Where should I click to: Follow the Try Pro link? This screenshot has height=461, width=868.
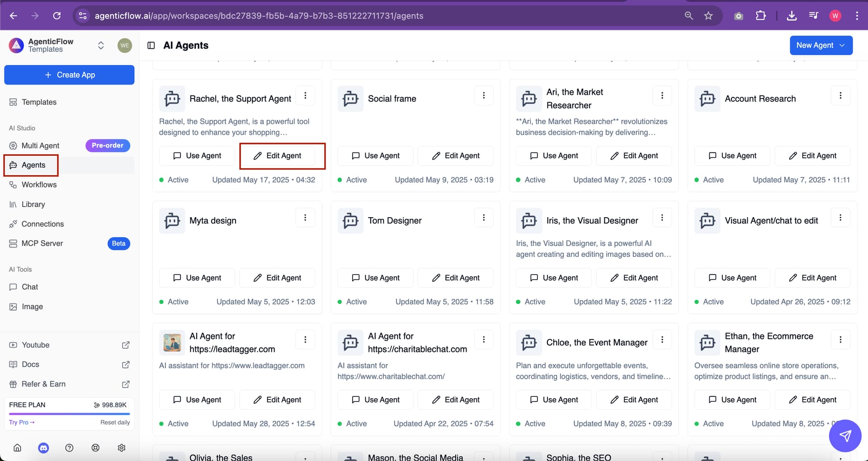[x=22, y=422]
